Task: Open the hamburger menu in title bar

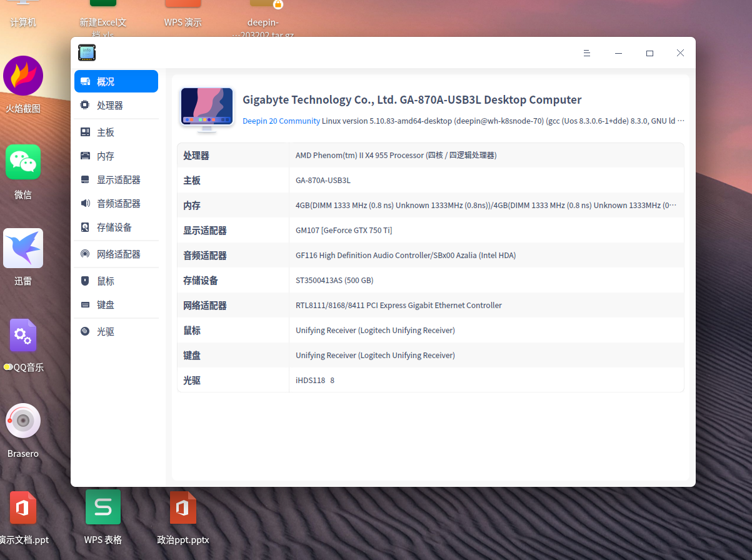Action: (587, 53)
